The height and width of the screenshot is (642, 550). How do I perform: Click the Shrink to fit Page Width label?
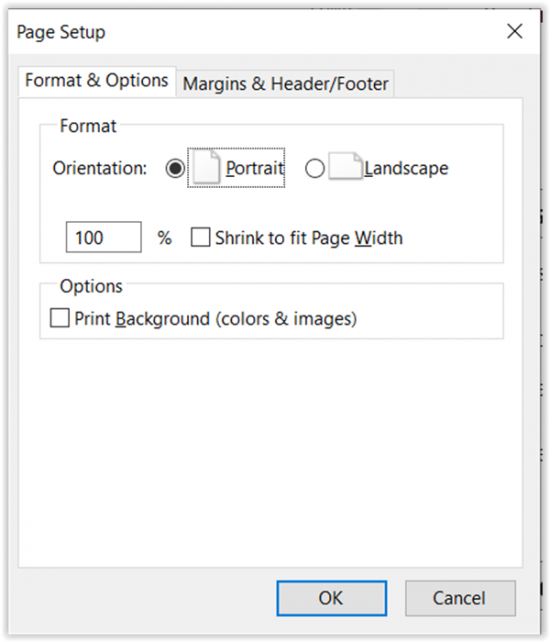tap(309, 238)
